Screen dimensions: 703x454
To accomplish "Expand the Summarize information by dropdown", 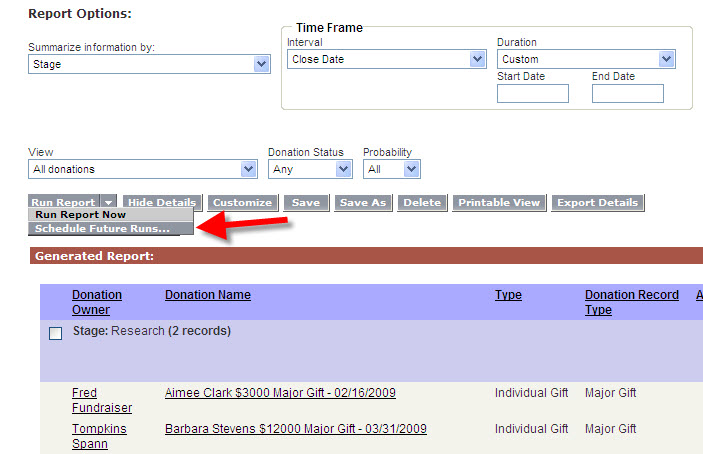I will [x=261, y=64].
